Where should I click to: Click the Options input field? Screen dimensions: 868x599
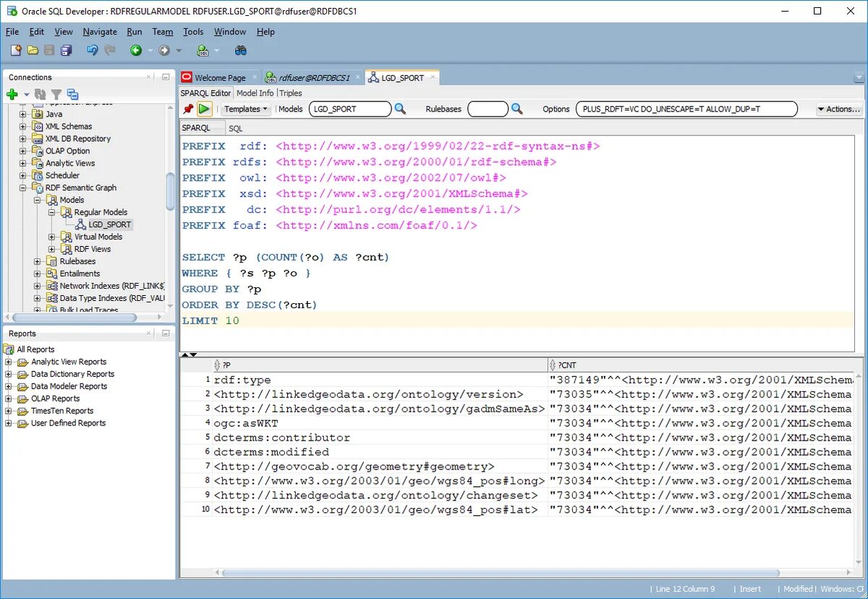click(x=686, y=109)
